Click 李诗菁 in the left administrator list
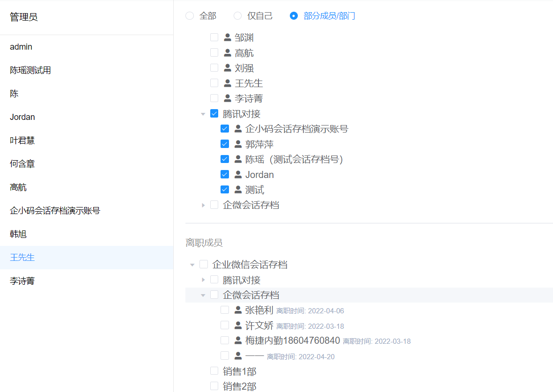 [x=22, y=281]
